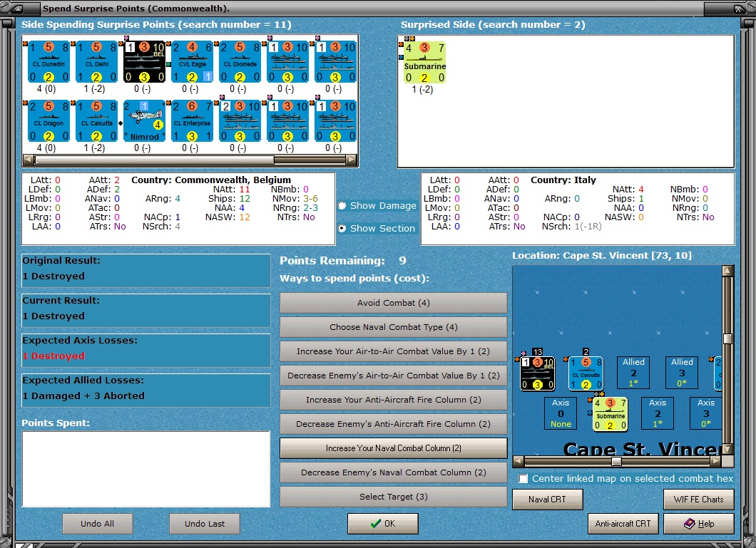
Task: Click Select Target (3) option
Action: click(394, 497)
